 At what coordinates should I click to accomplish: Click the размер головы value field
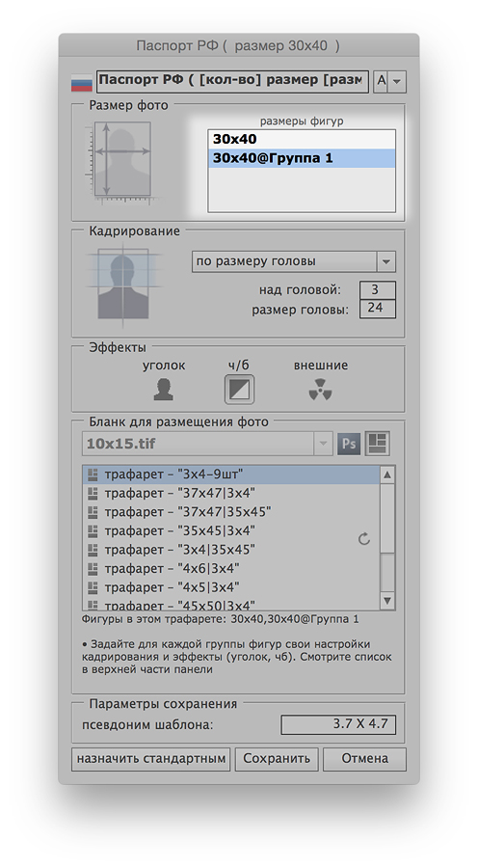pyautogui.click(x=378, y=309)
